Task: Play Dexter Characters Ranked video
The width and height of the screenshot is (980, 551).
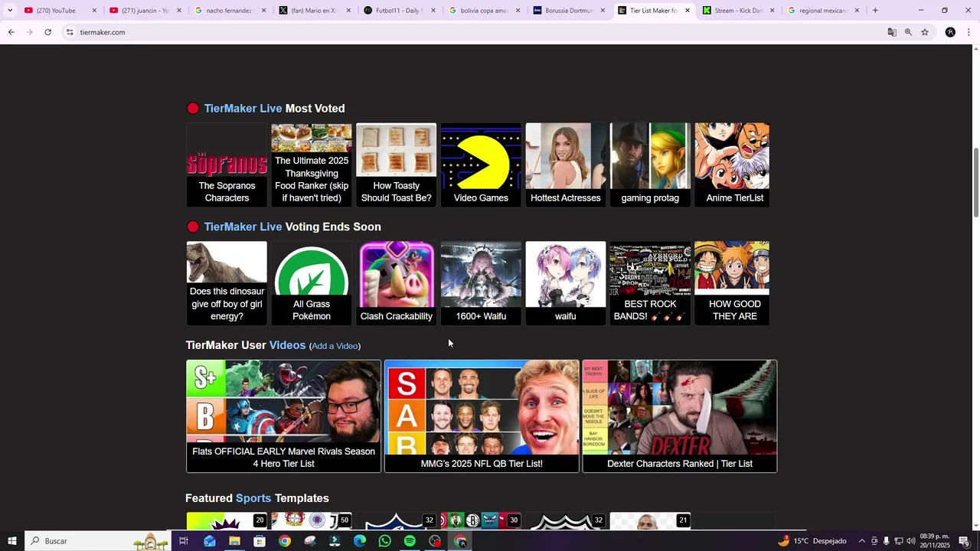Action: [680, 416]
